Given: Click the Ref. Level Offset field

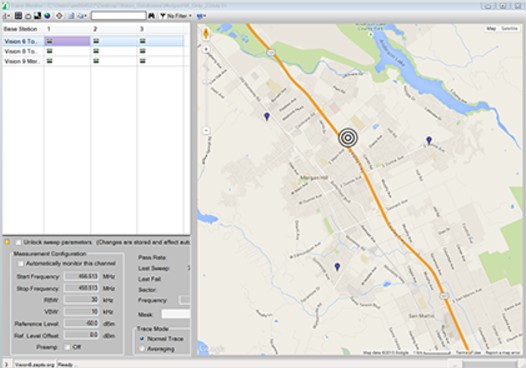Looking at the screenshot, I should click(x=81, y=335).
